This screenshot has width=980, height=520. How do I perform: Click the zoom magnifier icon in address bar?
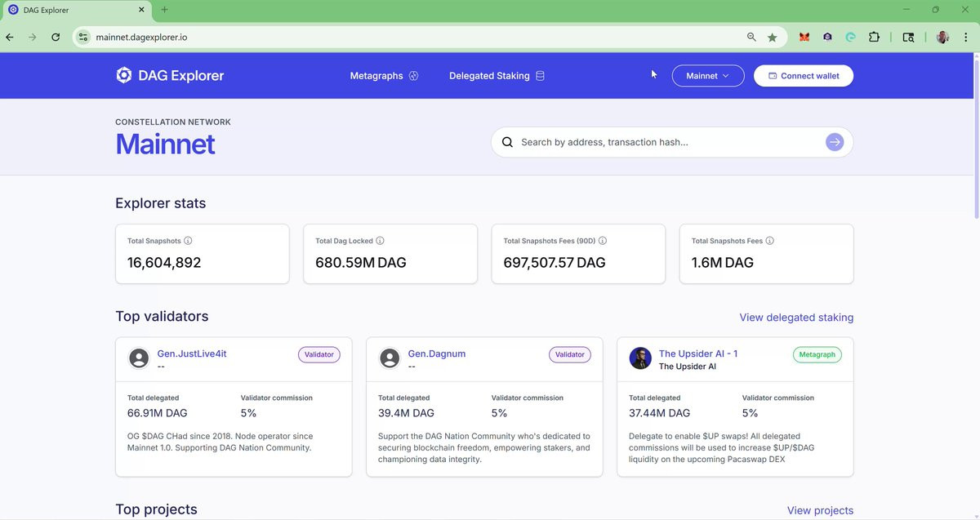(751, 38)
